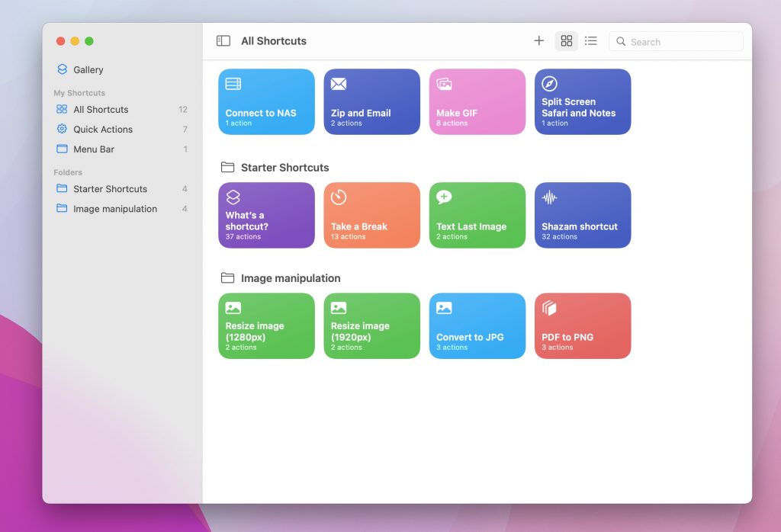Open Quick Actions in sidebar
This screenshot has height=532, width=781.
[x=102, y=130]
